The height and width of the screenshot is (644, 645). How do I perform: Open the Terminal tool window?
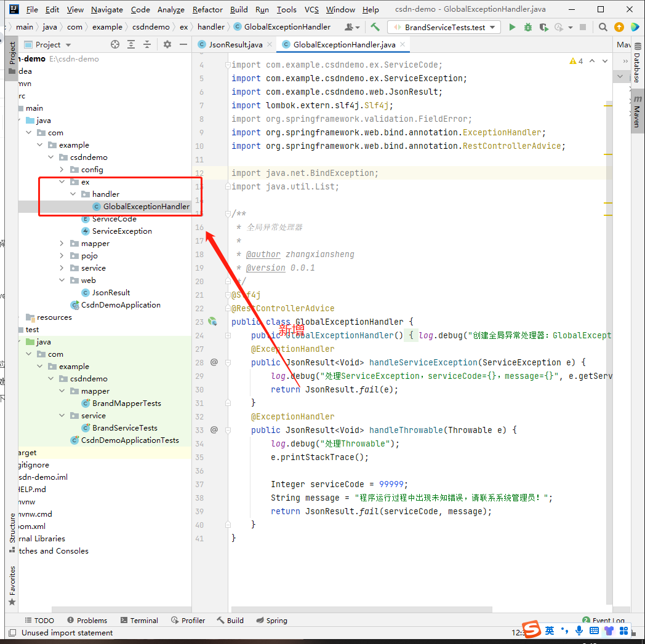pyautogui.click(x=139, y=620)
